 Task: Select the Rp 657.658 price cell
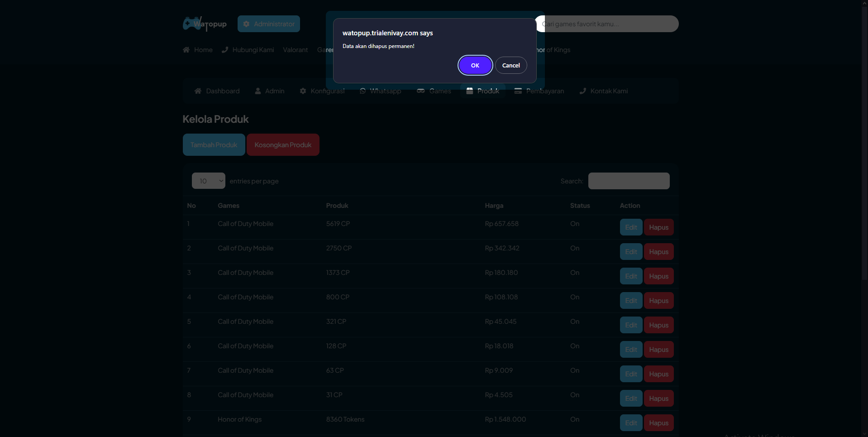coord(501,224)
